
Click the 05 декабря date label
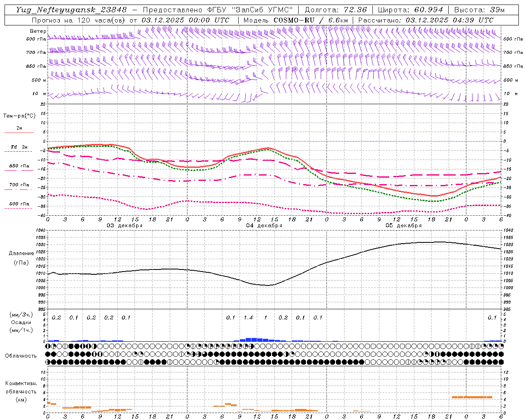click(404, 226)
